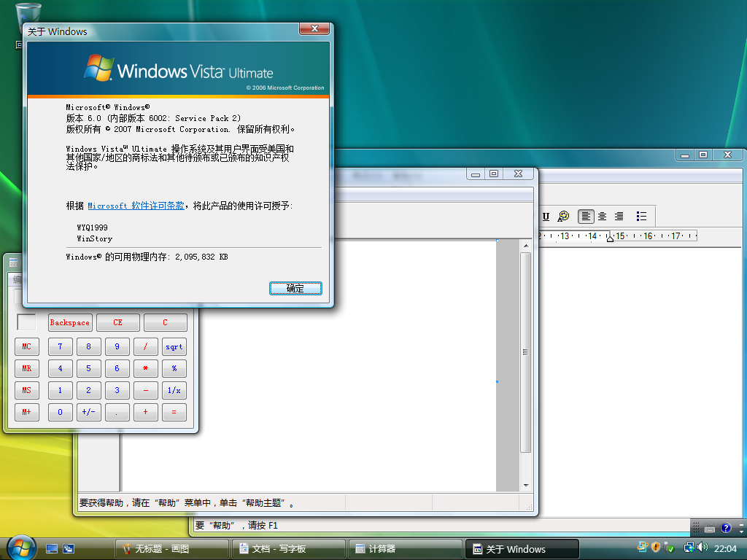Click digit 6 on the Calculator

[x=117, y=368]
